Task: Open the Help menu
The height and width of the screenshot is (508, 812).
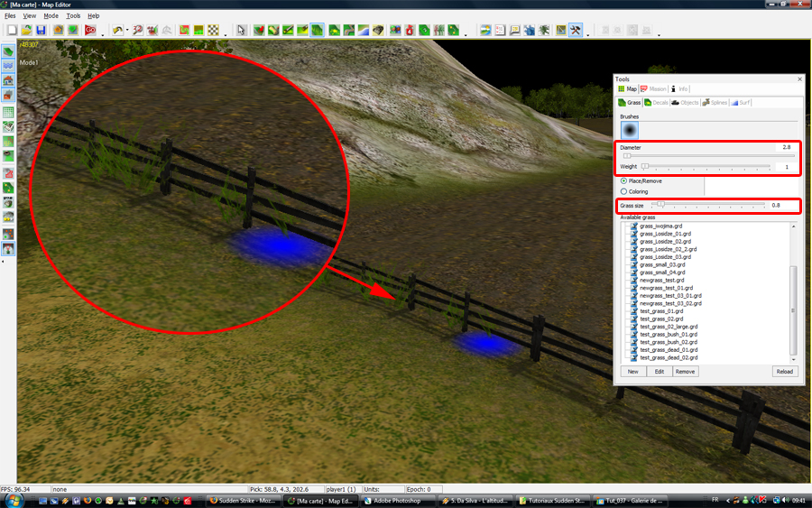Action: click(x=93, y=15)
